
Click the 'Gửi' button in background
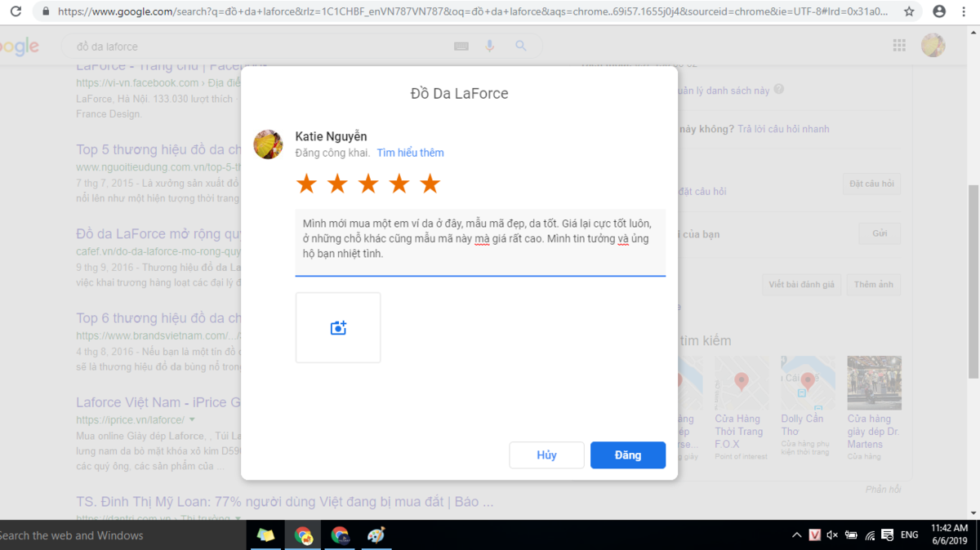880,233
